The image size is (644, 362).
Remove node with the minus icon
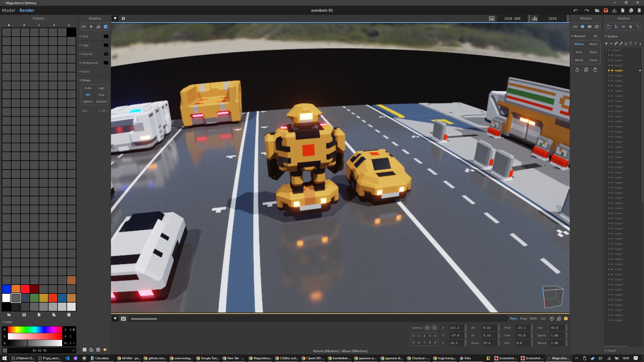611,43
